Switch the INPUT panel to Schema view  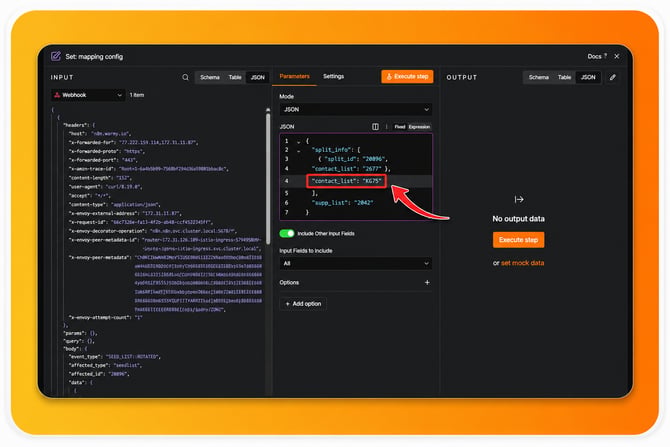click(210, 77)
